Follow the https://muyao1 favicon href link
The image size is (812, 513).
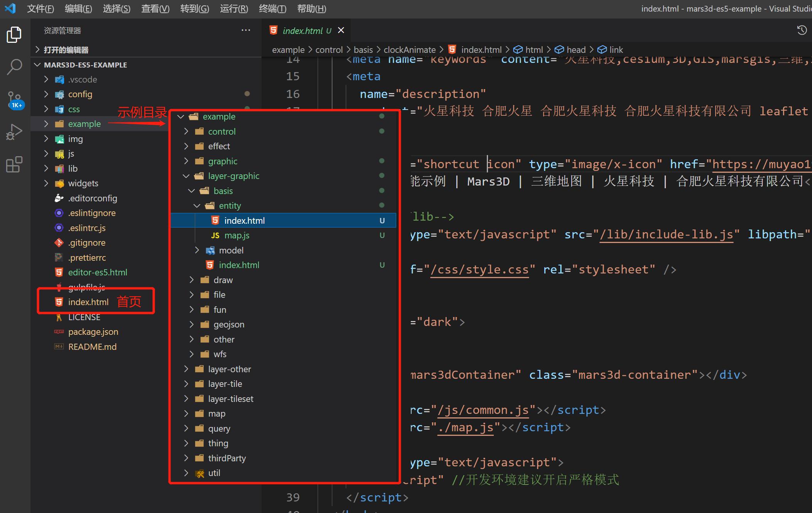[761, 164]
